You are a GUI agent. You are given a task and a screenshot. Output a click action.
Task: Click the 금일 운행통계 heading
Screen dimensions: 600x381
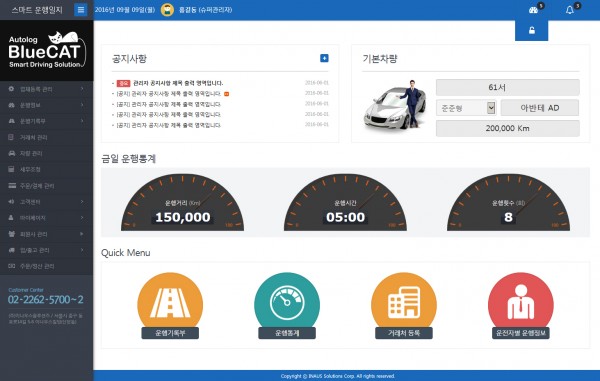point(129,159)
